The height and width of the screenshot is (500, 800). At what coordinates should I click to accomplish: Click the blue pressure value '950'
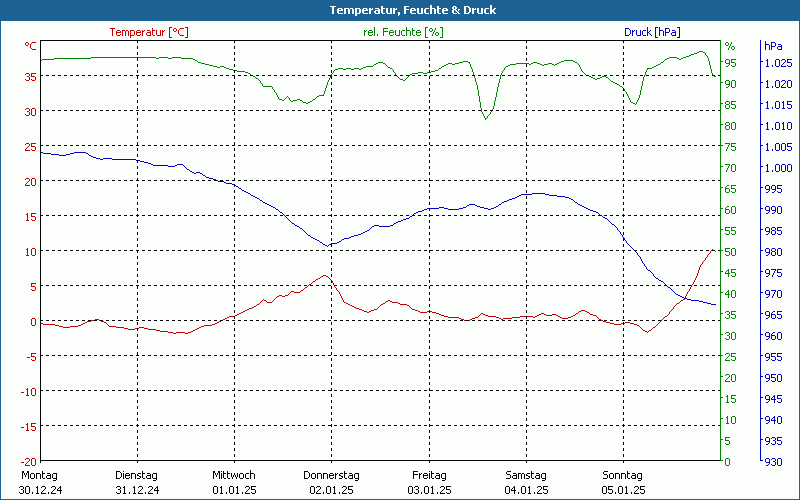tap(773, 378)
